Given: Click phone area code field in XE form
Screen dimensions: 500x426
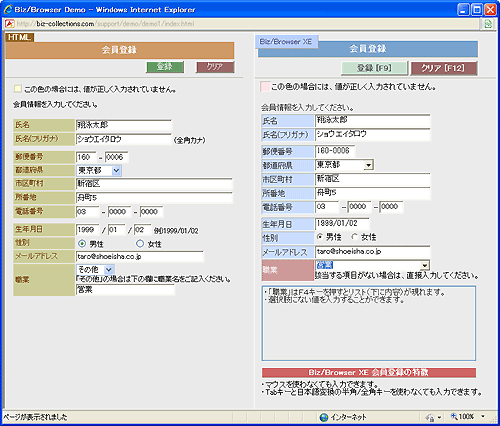Looking at the screenshot, I should (327, 207).
